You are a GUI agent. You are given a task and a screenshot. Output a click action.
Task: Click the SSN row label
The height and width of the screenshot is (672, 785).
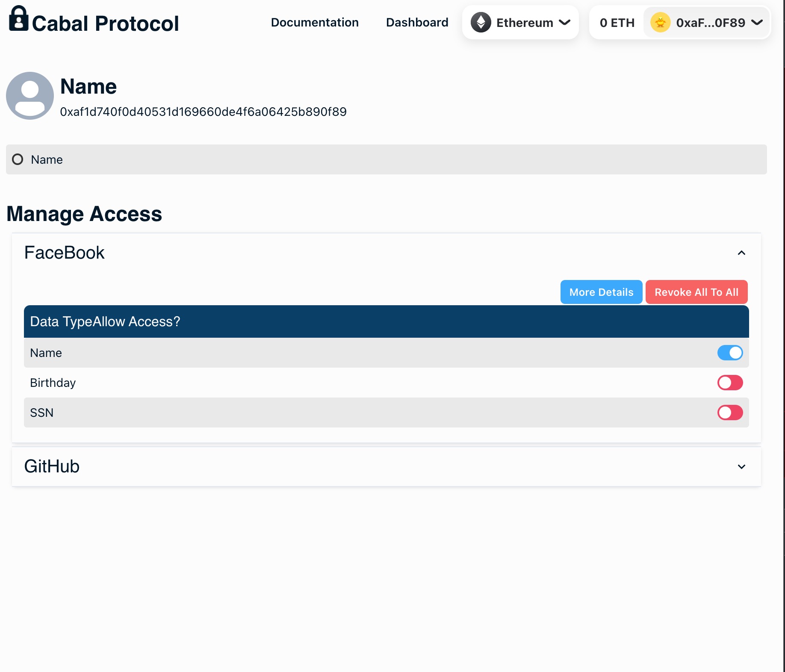tap(41, 413)
